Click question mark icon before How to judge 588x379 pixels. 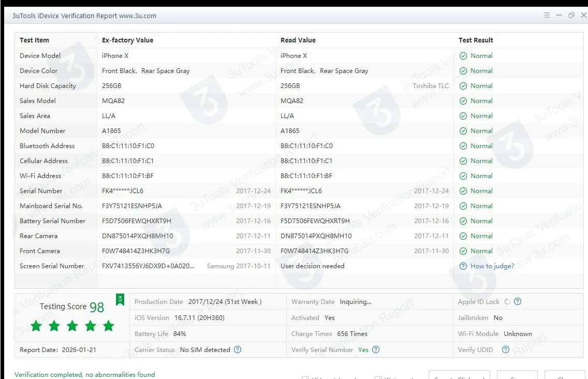tap(463, 266)
